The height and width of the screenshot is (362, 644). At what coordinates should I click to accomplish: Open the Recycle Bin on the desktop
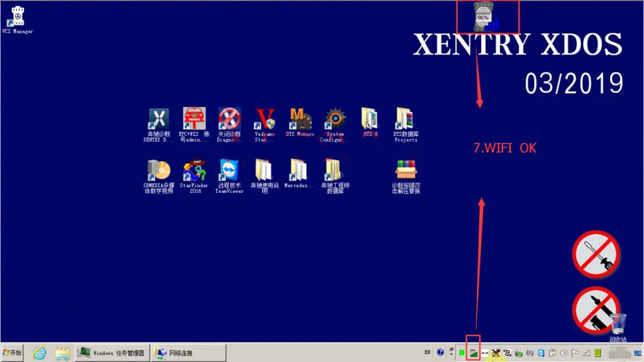click(618, 328)
